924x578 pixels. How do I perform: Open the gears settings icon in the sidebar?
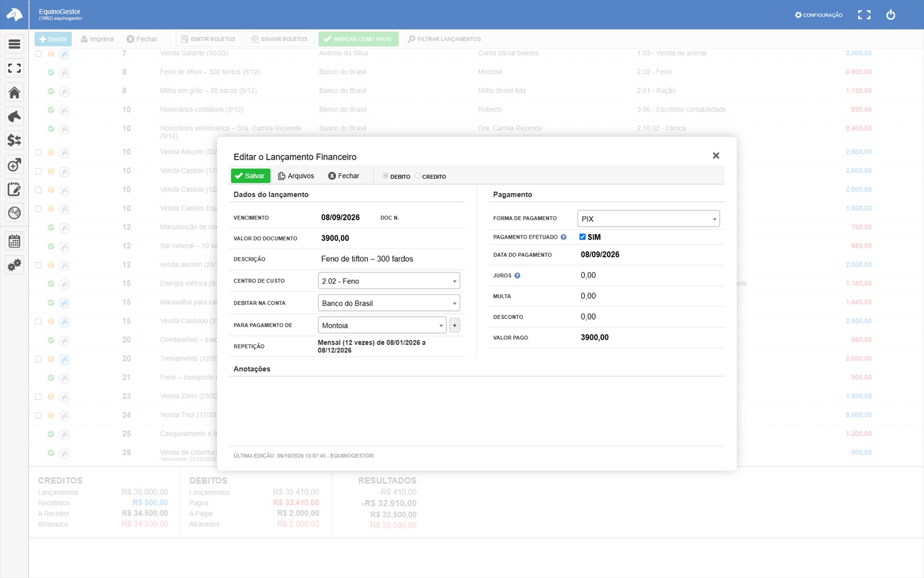pos(14,265)
